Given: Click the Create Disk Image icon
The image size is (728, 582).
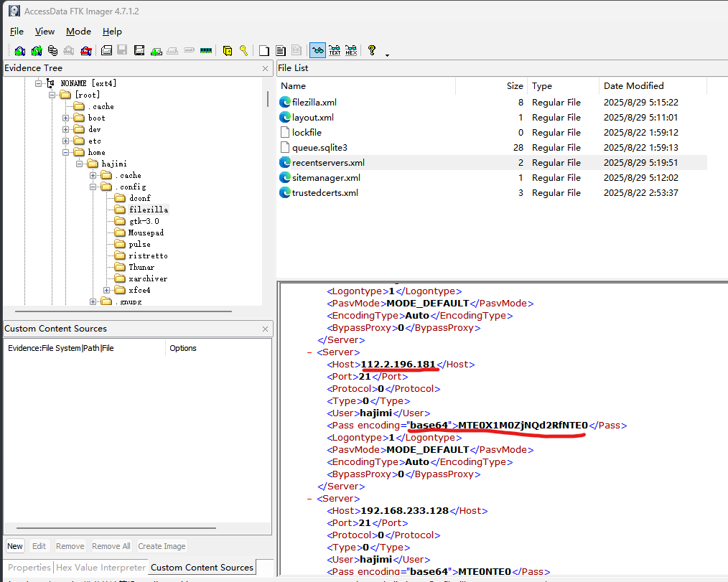Looking at the screenshot, I should click(x=106, y=50).
